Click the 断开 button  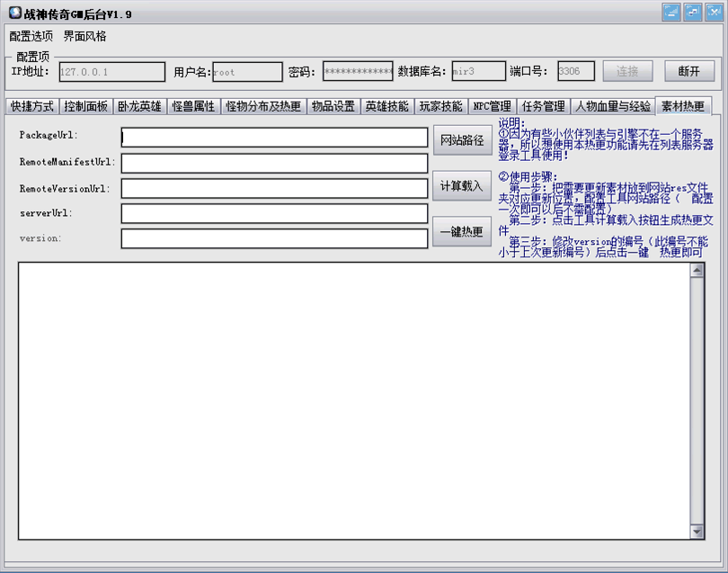click(x=689, y=71)
